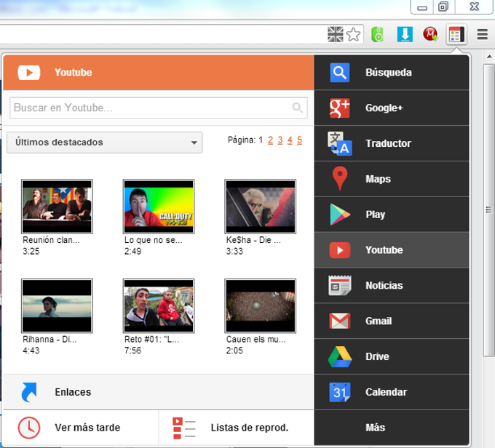The height and width of the screenshot is (448, 495).
Task: Open Ver más tarde list
Action: [x=81, y=428]
